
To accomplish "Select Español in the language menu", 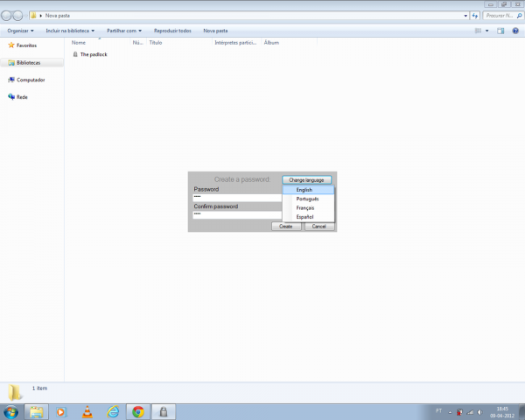I will pyautogui.click(x=308, y=217).
